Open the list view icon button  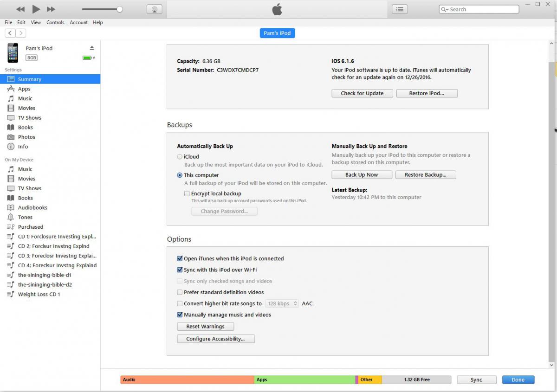point(400,9)
